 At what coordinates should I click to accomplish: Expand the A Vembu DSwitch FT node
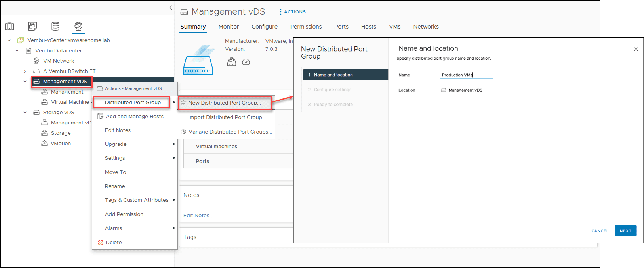(25, 71)
